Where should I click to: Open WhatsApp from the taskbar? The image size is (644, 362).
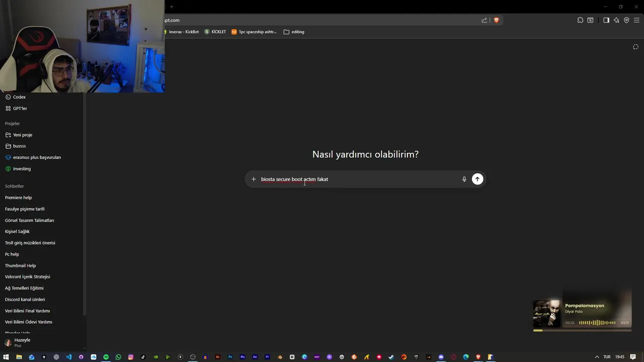point(118,357)
